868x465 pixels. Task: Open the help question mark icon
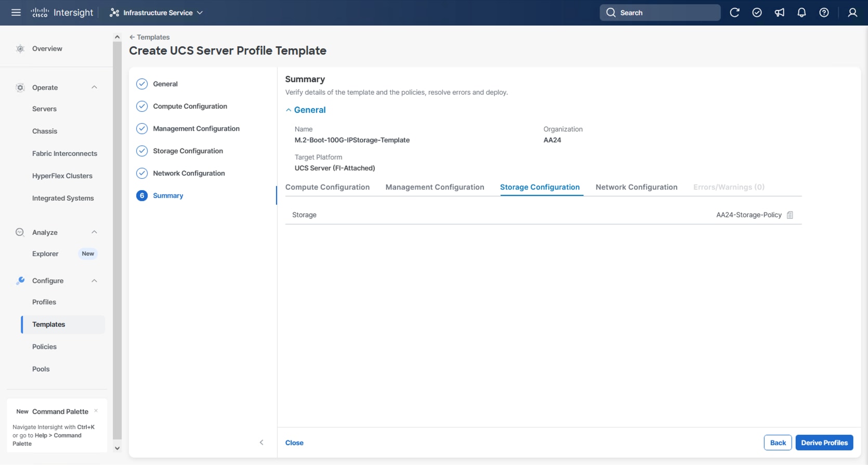tap(824, 12)
